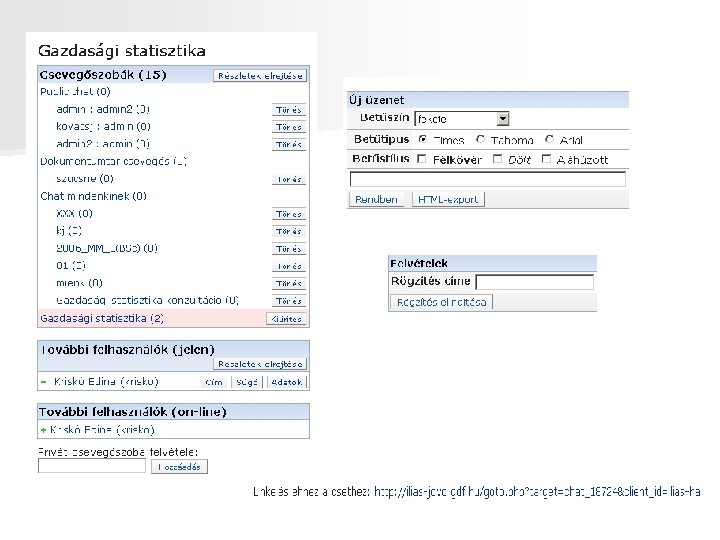Open admin : admin2 chat room

click(103, 109)
